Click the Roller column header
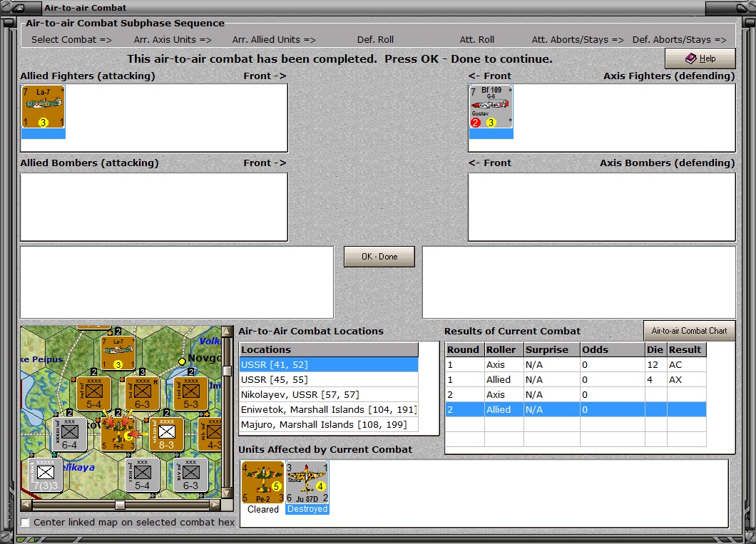This screenshot has height=544, width=756. click(x=504, y=350)
